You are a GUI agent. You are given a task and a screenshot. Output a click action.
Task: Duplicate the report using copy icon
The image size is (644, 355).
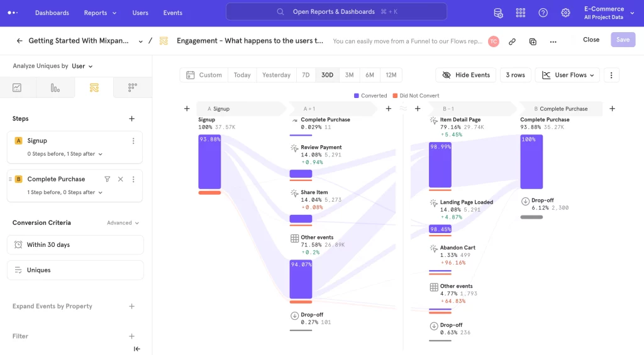[533, 41]
